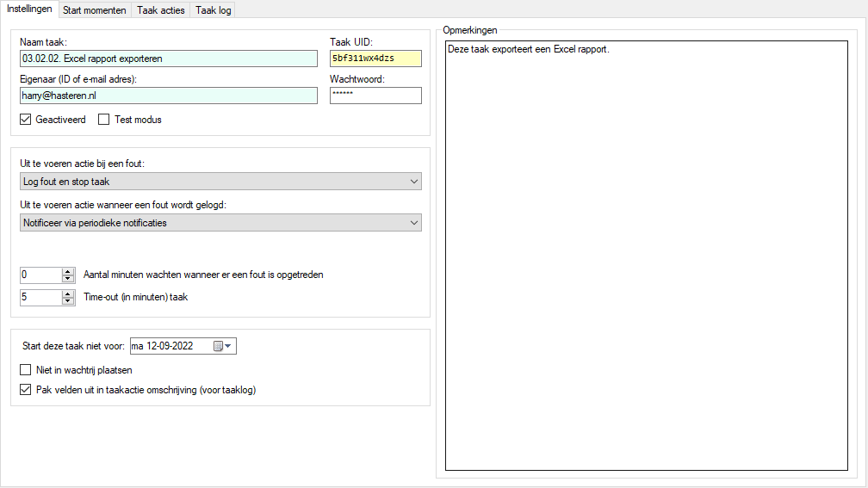Click into the Naam taak text field
The height and width of the screenshot is (488, 868).
[168, 59]
